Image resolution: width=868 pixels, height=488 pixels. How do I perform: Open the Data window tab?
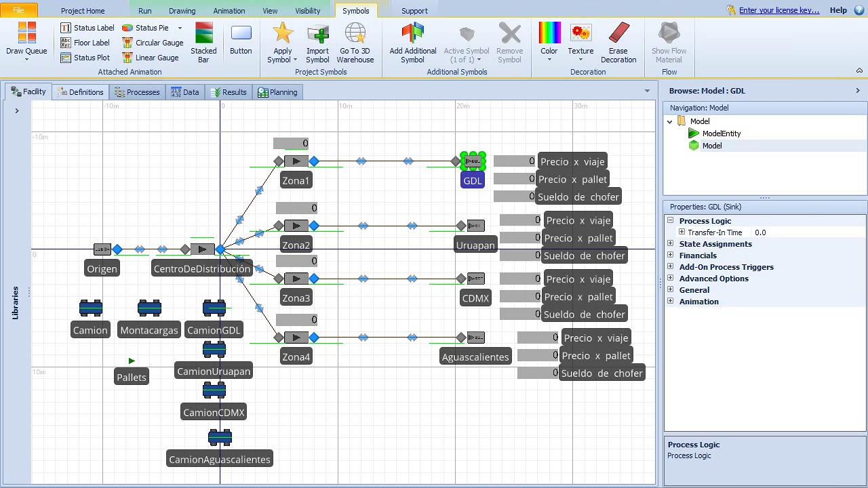point(185,92)
